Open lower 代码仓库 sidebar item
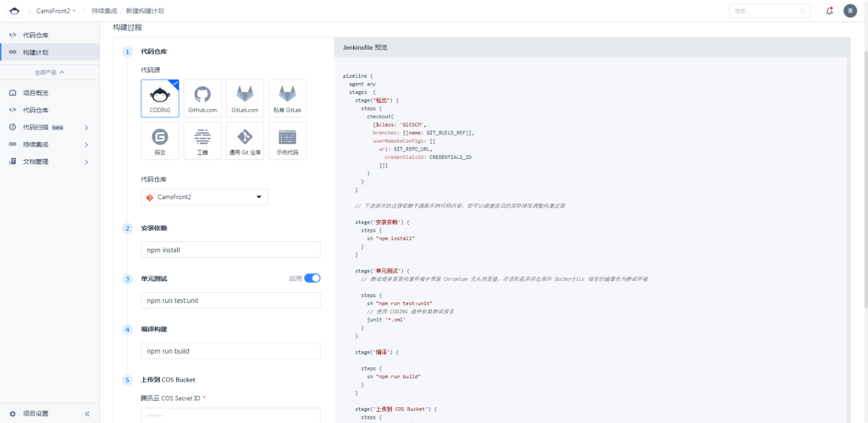This screenshot has height=423, width=868. [50, 110]
